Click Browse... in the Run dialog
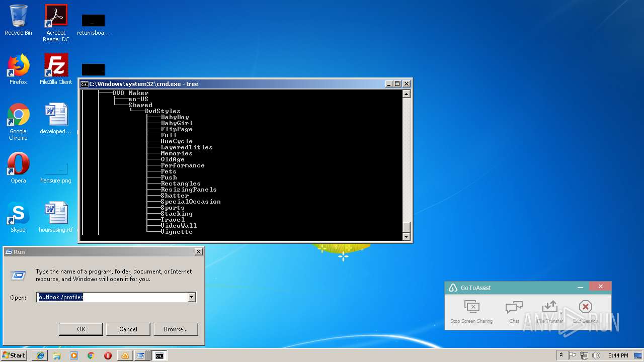This screenshot has height=362, width=644. coord(176,329)
